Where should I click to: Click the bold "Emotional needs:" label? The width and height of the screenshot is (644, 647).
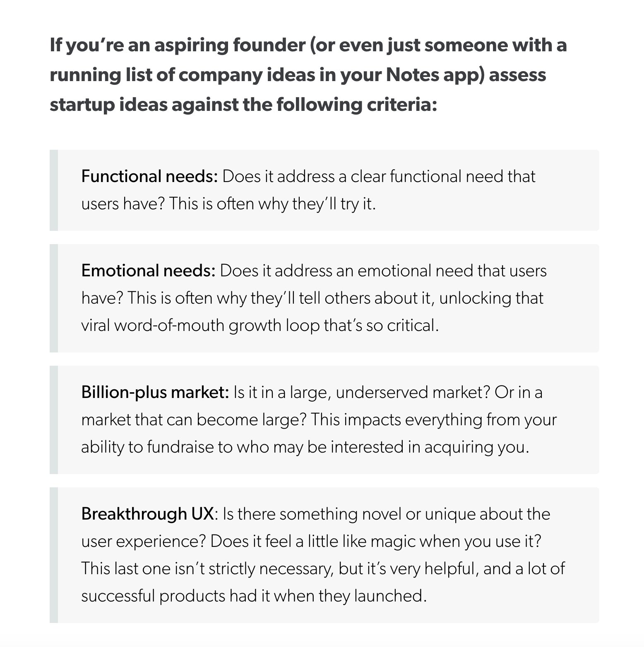[x=148, y=271]
